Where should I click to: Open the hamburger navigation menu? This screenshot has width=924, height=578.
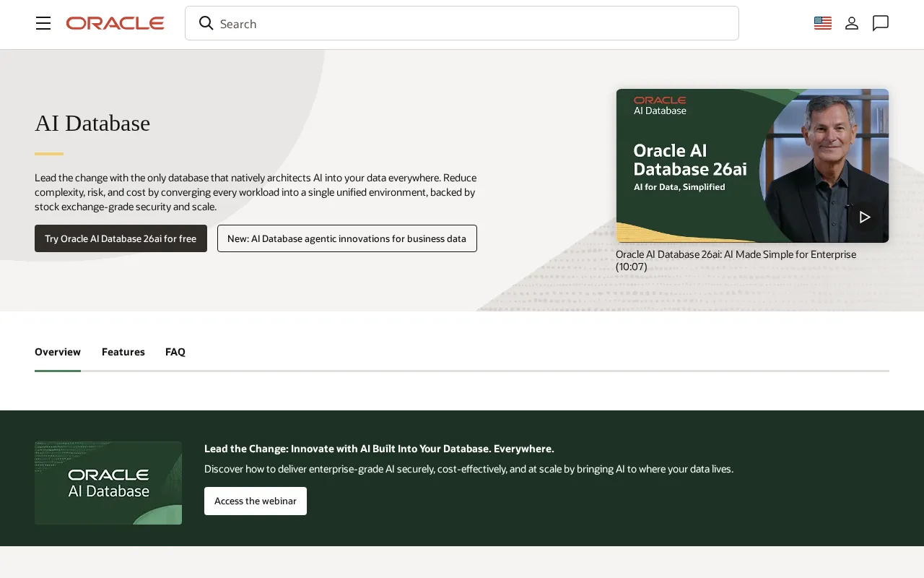coord(43,23)
